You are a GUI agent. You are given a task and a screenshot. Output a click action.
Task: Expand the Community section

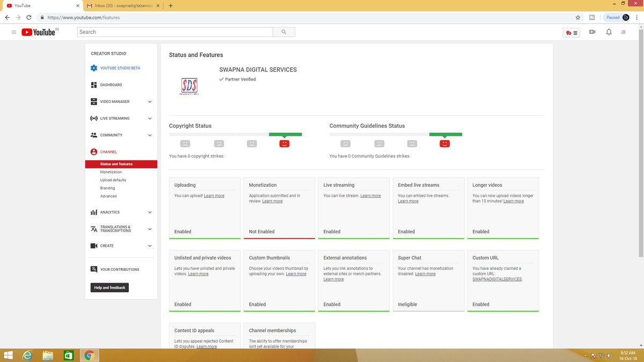click(150, 135)
